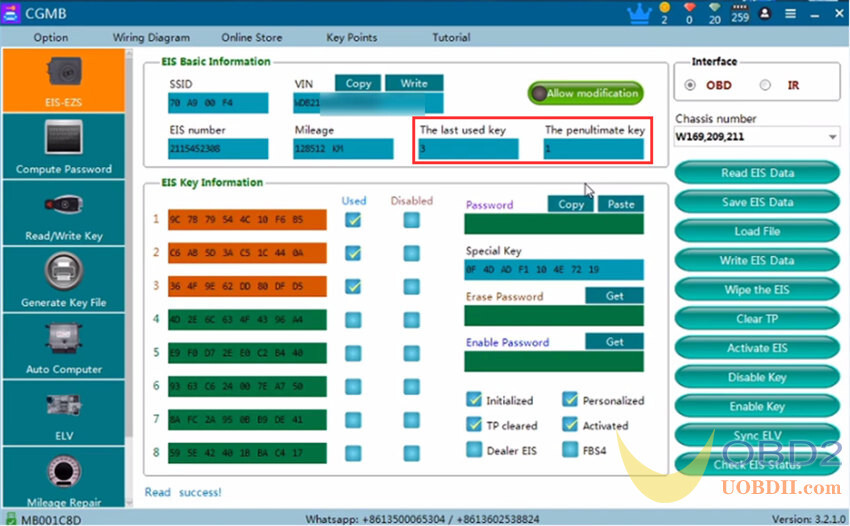
Task: Click the diamond icon showing 20
Action: click(715, 8)
